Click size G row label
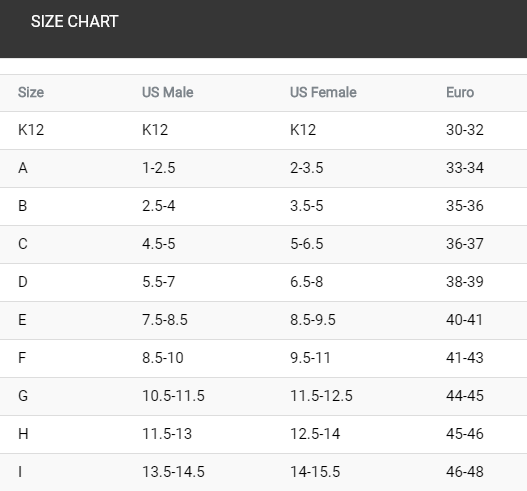The width and height of the screenshot is (527, 491). coord(23,396)
